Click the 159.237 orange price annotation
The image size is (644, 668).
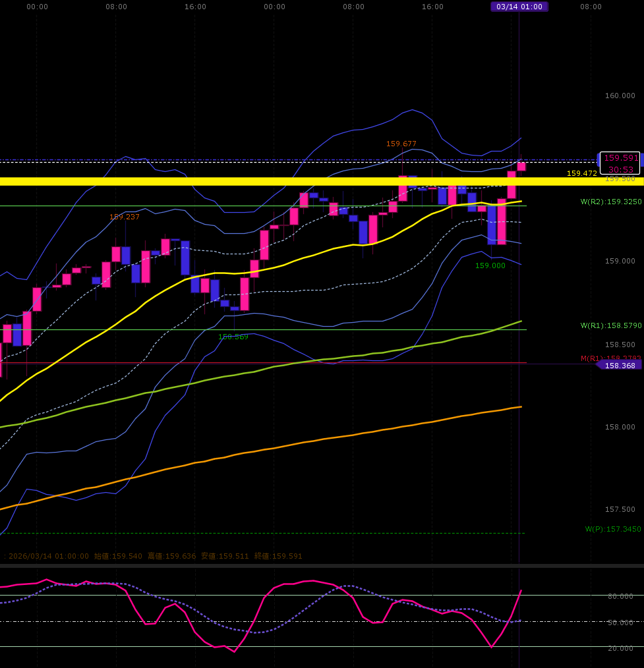(x=124, y=217)
